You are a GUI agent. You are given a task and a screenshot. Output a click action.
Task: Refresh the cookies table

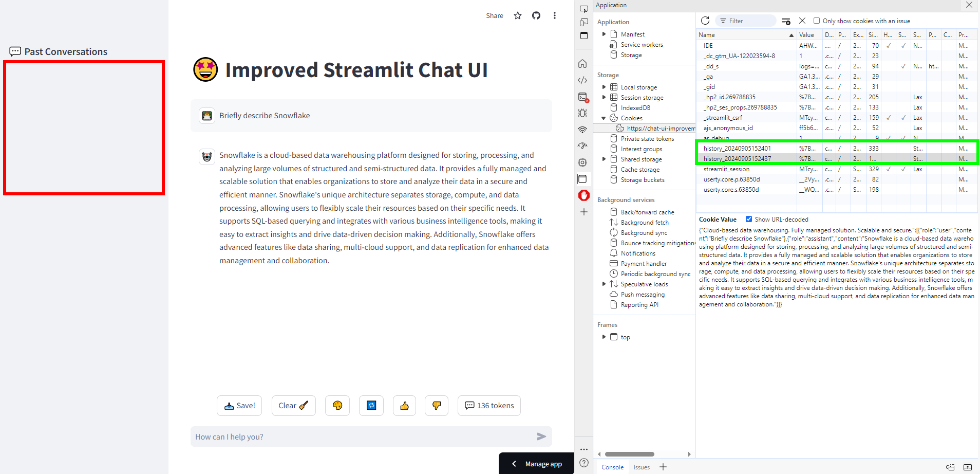coord(705,21)
